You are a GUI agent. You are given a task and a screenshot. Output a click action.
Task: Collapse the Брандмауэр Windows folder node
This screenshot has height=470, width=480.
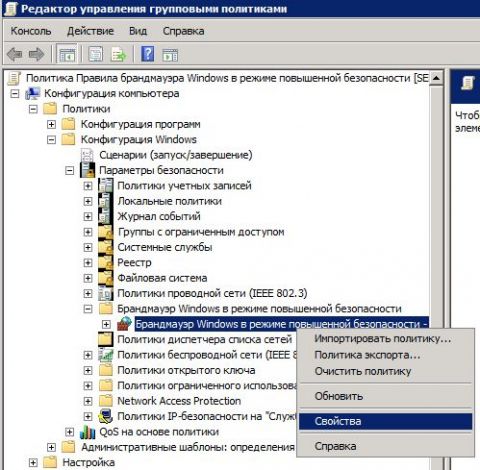[x=88, y=309]
